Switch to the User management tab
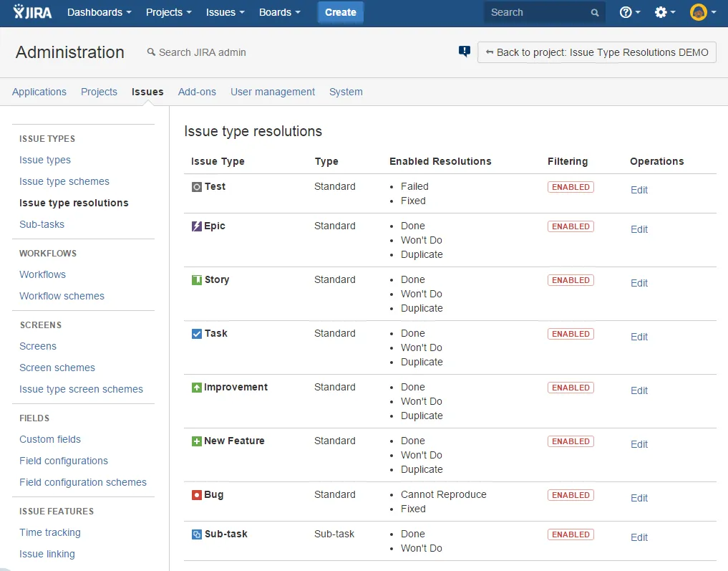The image size is (728, 571). (x=273, y=92)
